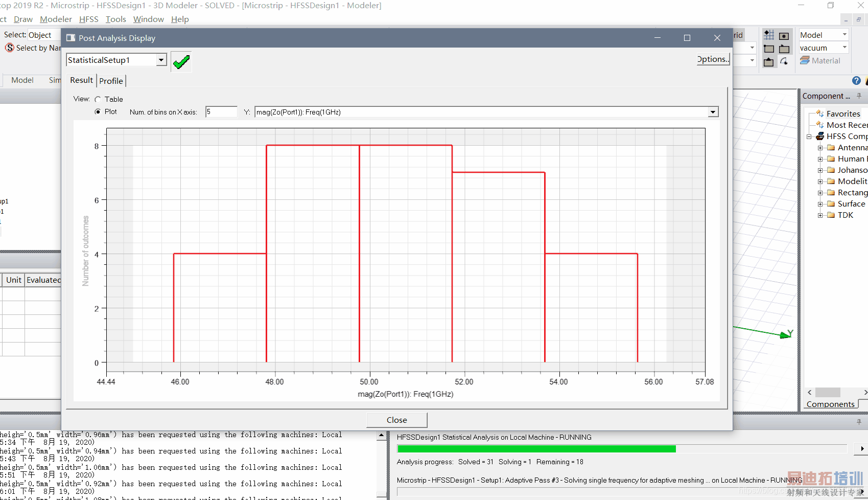The image size is (868, 500).
Task: Click the Rectangular folder icon
Action: tap(831, 192)
